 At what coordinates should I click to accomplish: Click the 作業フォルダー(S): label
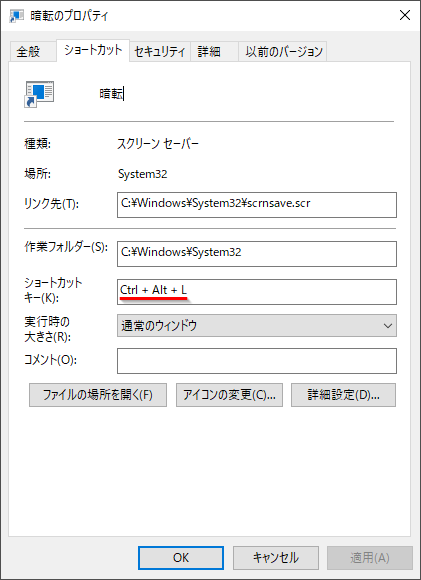coord(66,247)
